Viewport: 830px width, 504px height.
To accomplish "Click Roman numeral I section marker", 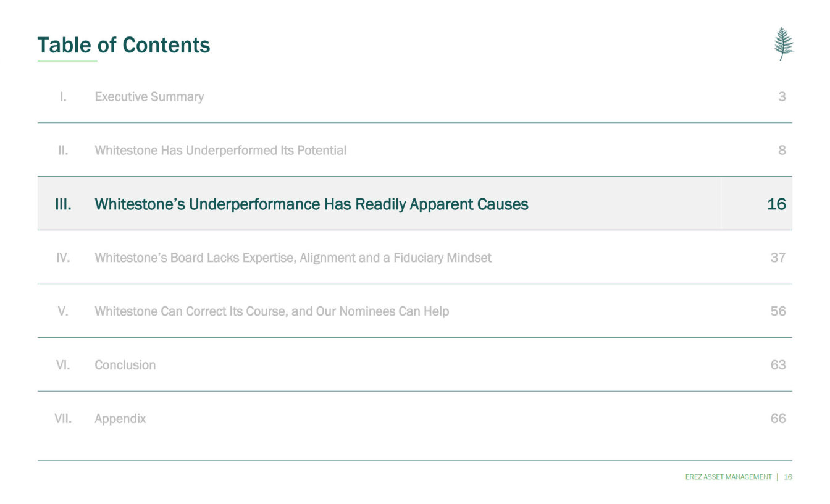I will pyautogui.click(x=63, y=97).
